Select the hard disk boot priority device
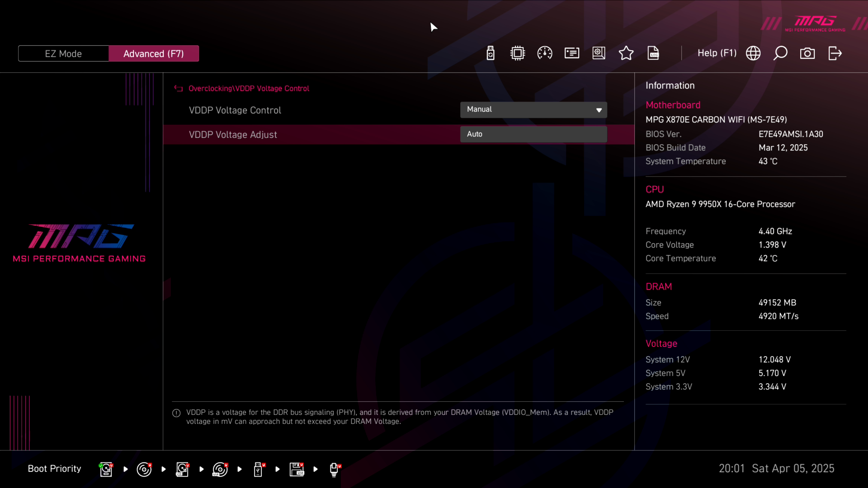This screenshot has width=868, height=488. 106,469
